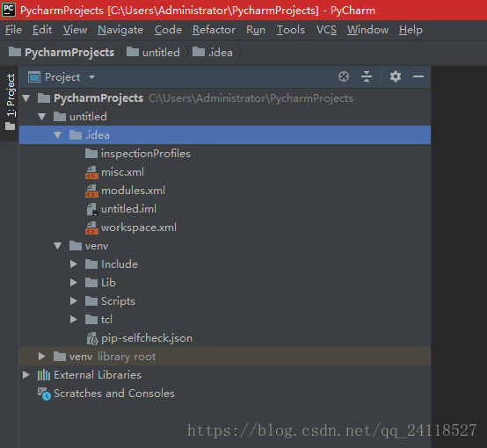
Task: Select the highlighted .idea row name
Action: pyautogui.click(x=98, y=135)
